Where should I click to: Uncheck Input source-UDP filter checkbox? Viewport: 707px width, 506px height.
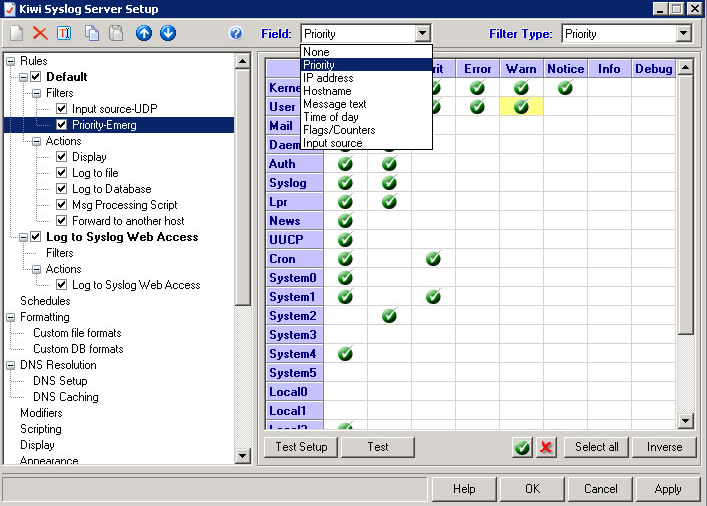click(62, 109)
